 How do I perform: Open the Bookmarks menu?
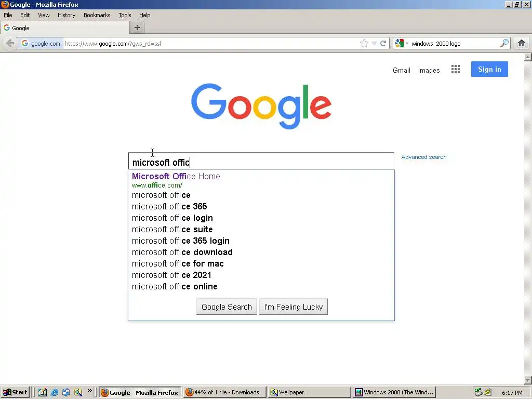click(97, 15)
